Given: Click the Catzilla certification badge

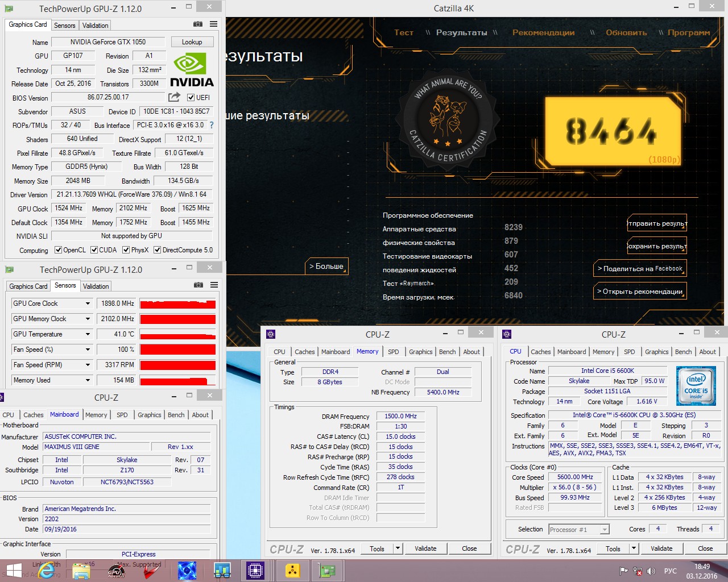Looking at the screenshot, I should 448,120.
